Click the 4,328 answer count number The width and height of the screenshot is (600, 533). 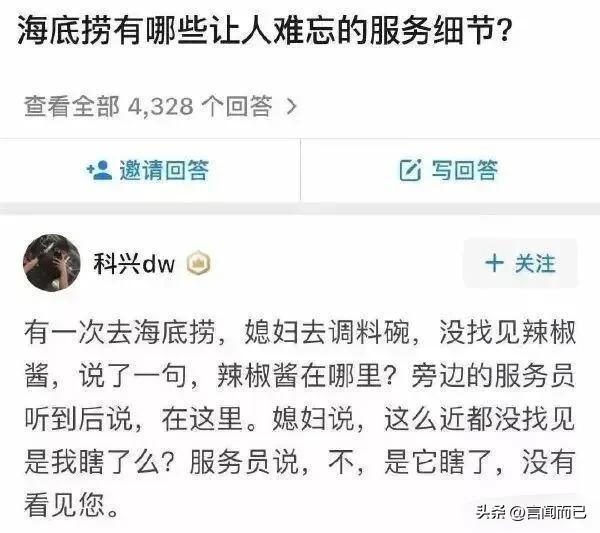(160, 106)
